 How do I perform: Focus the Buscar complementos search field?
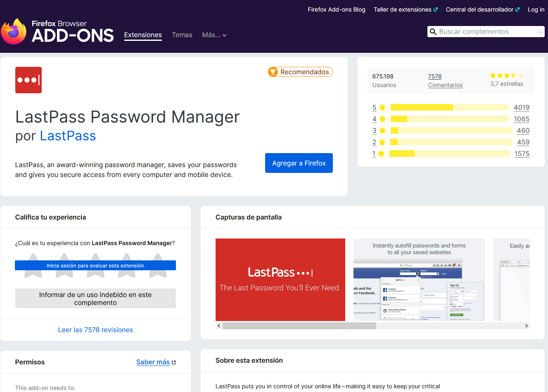(486, 32)
